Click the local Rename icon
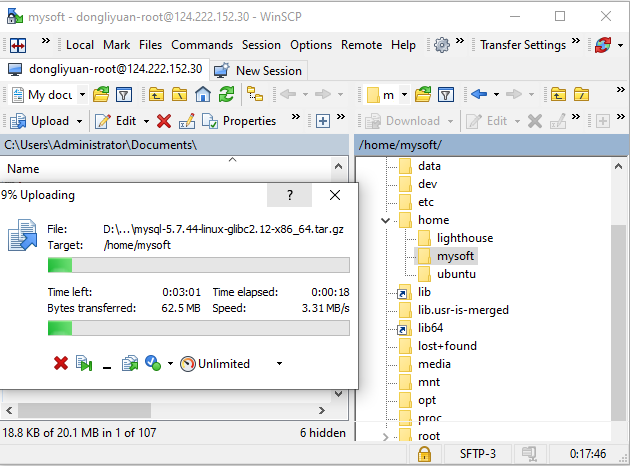 [x=187, y=121]
